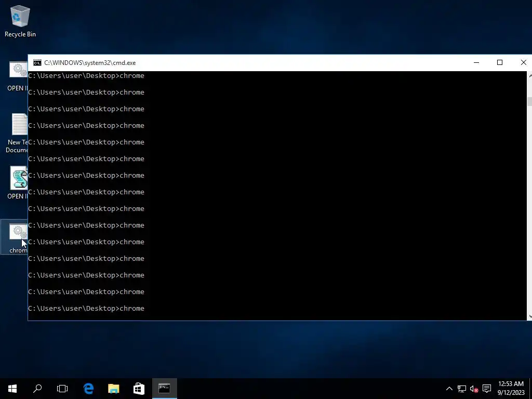Open the Windows Start menu
Viewport: 532px width, 399px height.
coord(12,389)
